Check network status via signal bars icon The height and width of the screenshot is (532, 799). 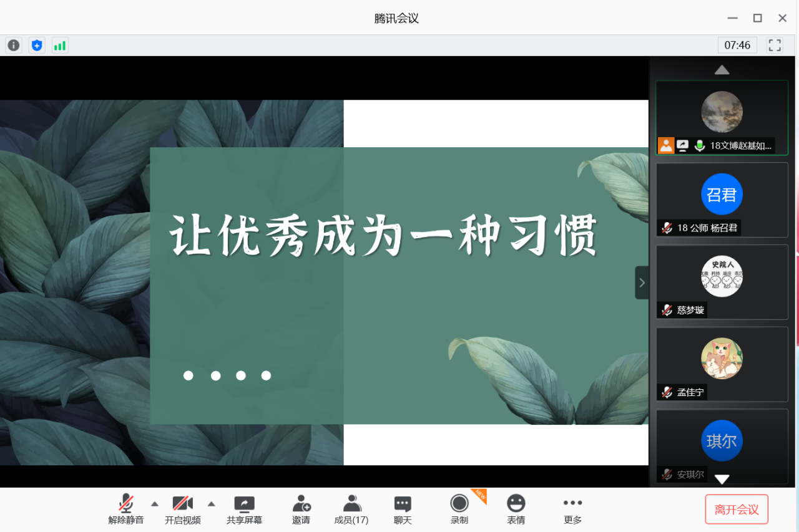(60, 45)
